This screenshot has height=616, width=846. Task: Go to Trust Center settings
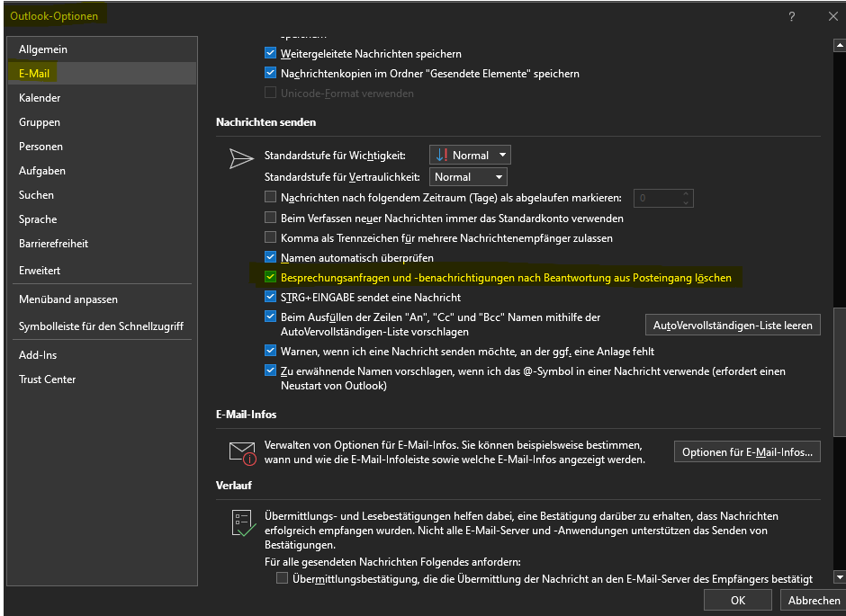[x=48, y=379]
